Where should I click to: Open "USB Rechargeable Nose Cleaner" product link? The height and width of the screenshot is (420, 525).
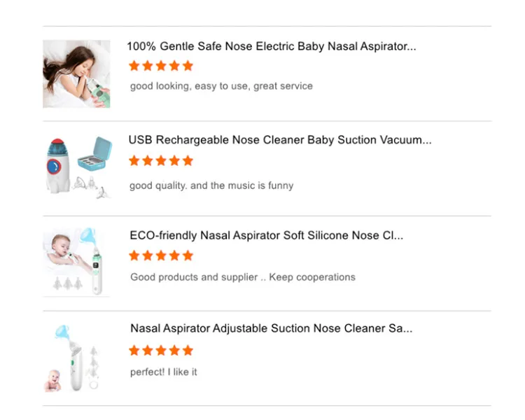click(x=280, y=140)
